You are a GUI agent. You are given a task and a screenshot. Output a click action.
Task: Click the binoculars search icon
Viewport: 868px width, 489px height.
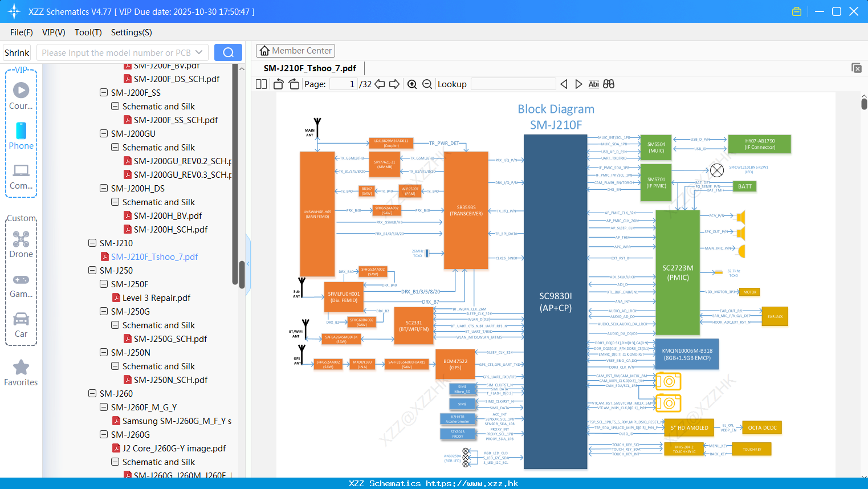(x=609, y=84)
